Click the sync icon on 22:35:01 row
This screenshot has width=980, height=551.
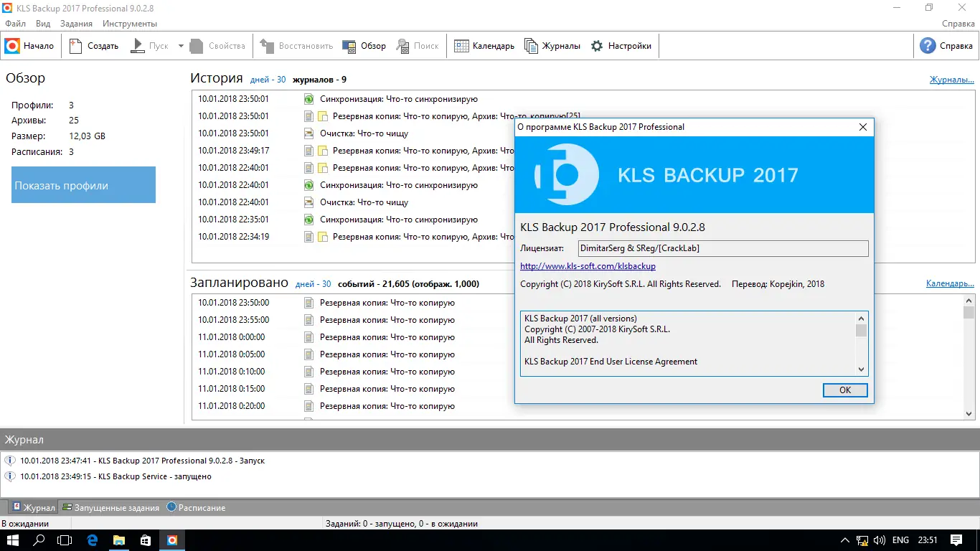click(x=309, y=220)
